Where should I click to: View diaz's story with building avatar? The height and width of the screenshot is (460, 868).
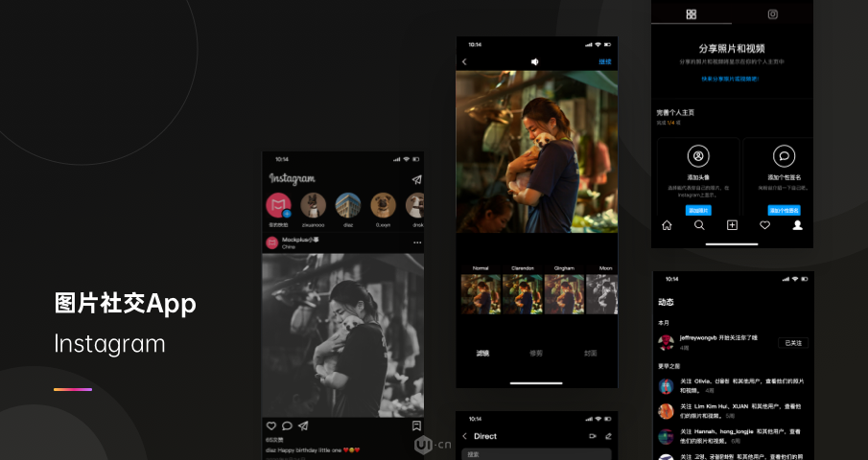(348, 205)
